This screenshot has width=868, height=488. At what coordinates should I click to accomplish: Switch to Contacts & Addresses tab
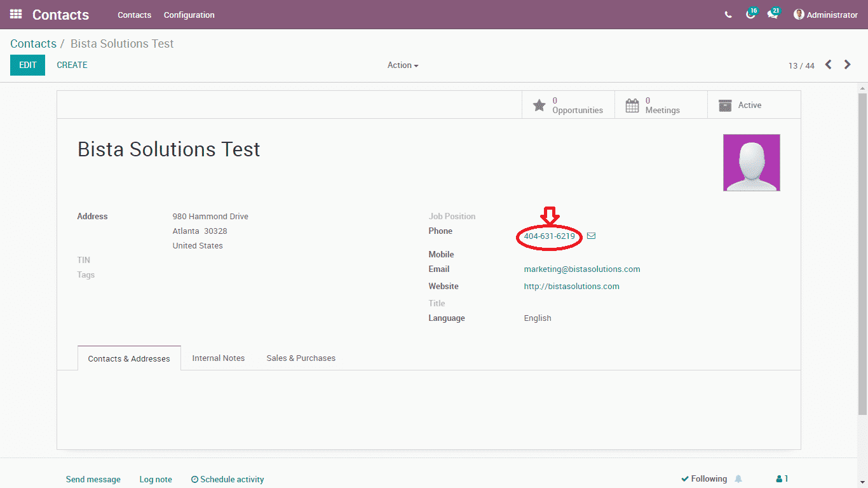click(x=129, y=358)
